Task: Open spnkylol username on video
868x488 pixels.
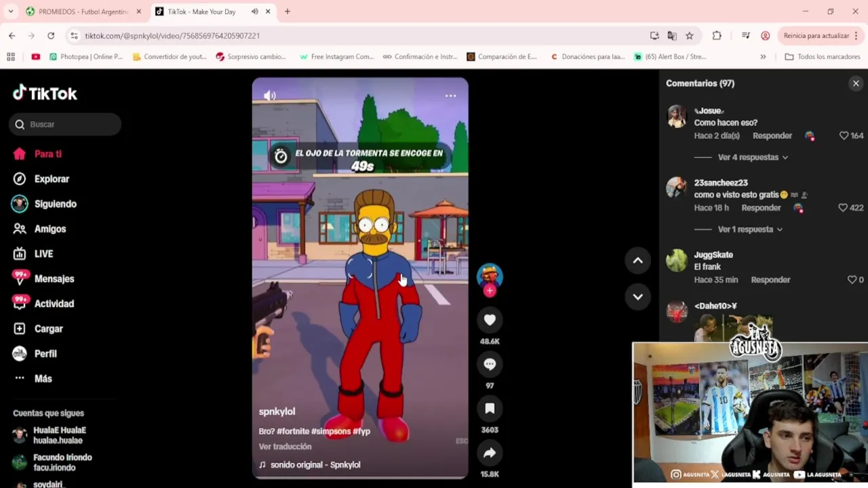Action: coord(277,411)
